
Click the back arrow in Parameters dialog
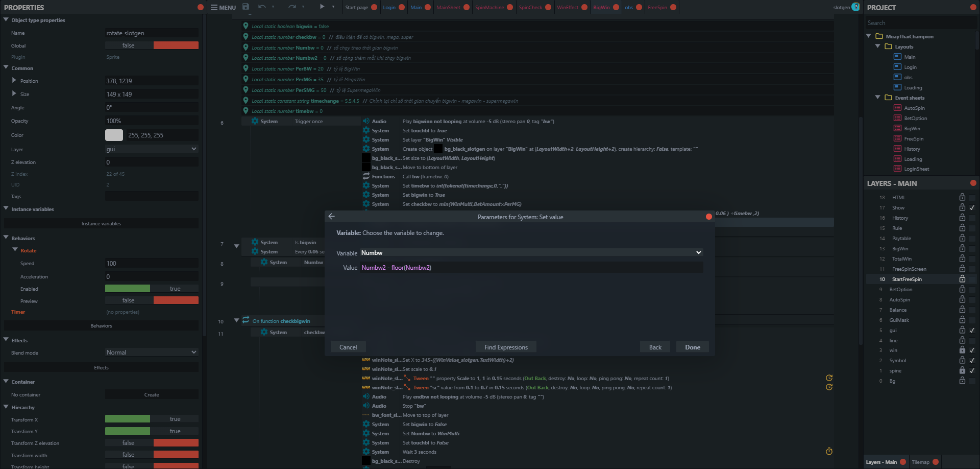click(331, 217)
